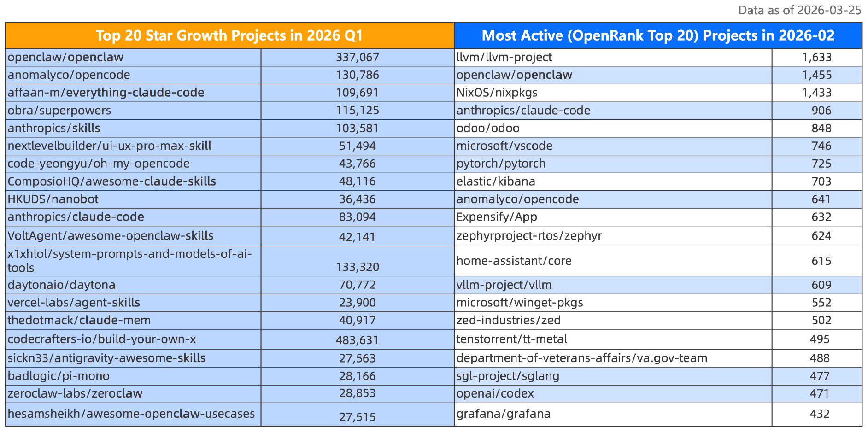Select x1xhlol/system-prompts-and-models-of-ai-tools cell

point(133,261)
